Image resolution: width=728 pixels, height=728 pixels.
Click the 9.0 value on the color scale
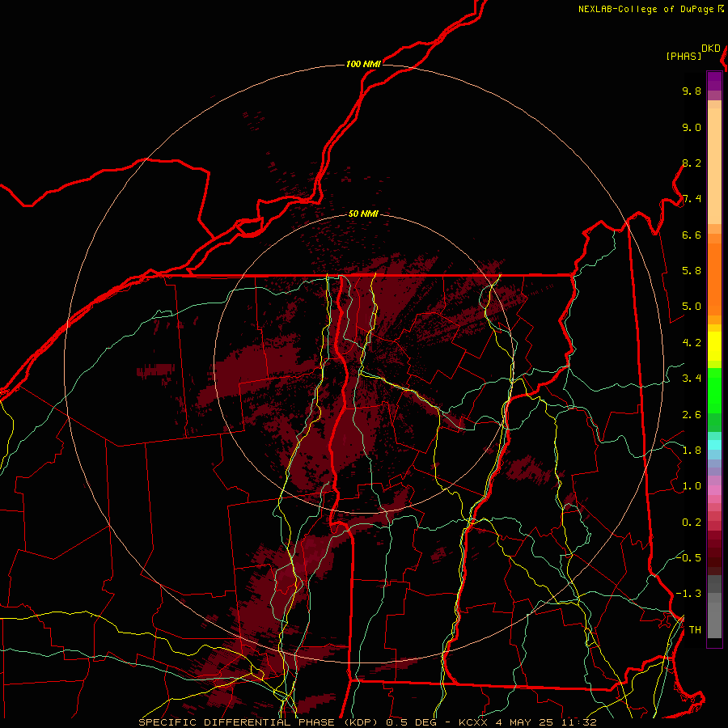692,127
